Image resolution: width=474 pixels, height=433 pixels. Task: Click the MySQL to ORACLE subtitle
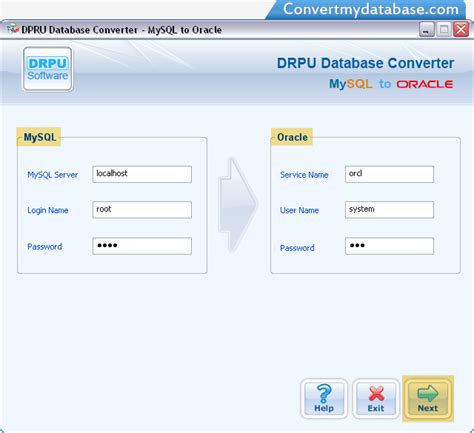[391, 84]
